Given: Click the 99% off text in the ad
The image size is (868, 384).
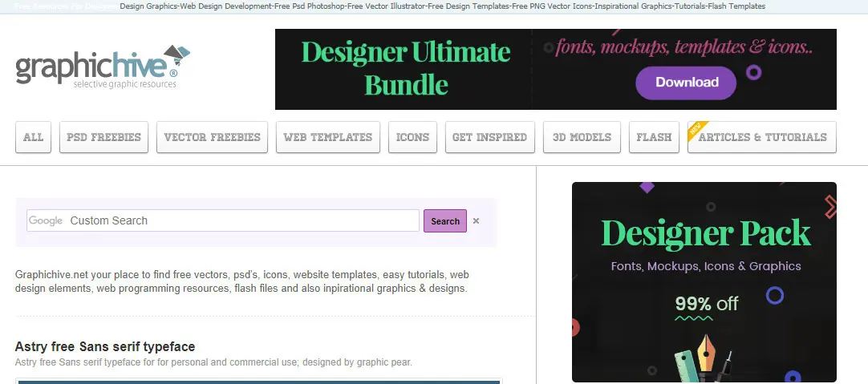Looking at the screenshot, I should pyautogui.click(x=707, y=304).
